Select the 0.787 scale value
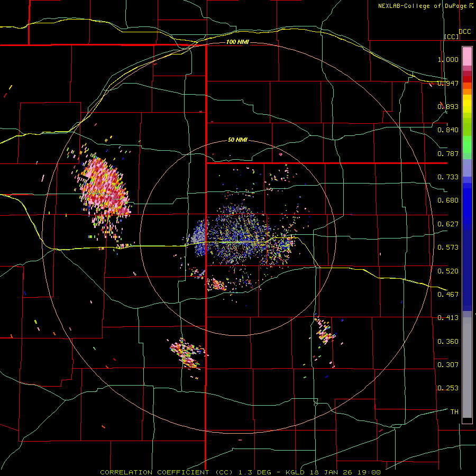This screenshot has width=476, height=476. (448, 153)
